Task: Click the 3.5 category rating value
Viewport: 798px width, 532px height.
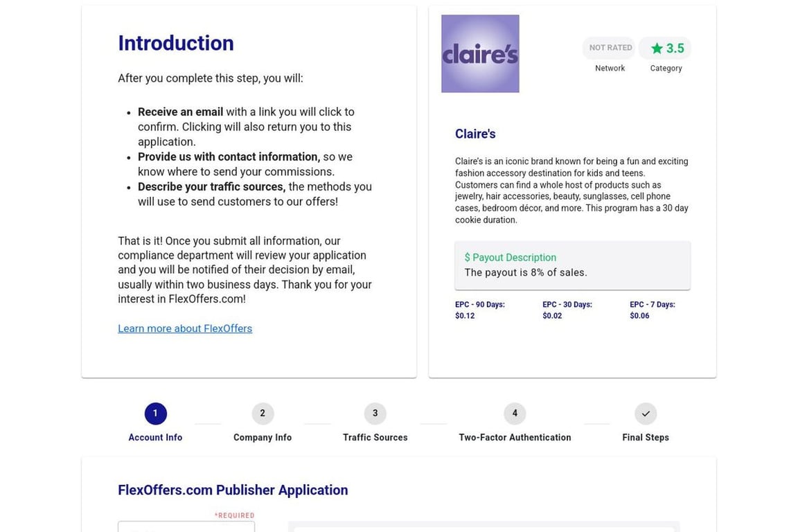Action: 675,48
